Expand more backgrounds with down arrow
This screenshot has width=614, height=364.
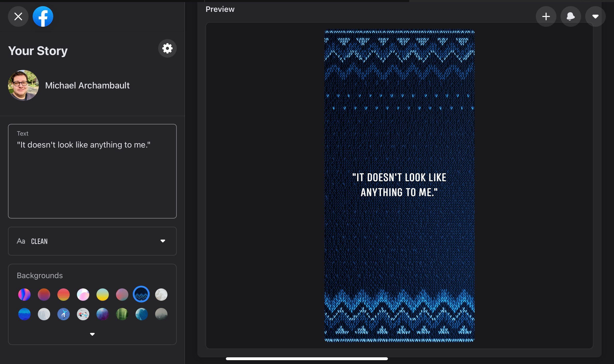tap(92, 334)
